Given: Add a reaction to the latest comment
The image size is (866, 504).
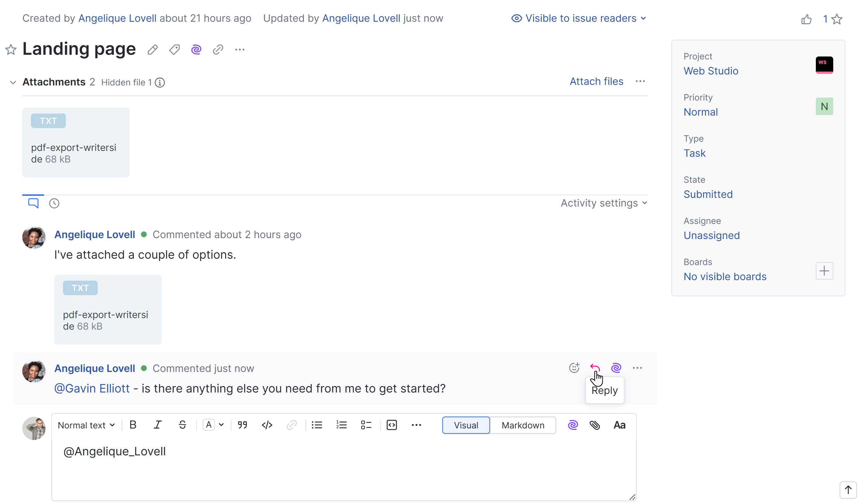Looking at the screenshot, I should [x=574, y=368].
